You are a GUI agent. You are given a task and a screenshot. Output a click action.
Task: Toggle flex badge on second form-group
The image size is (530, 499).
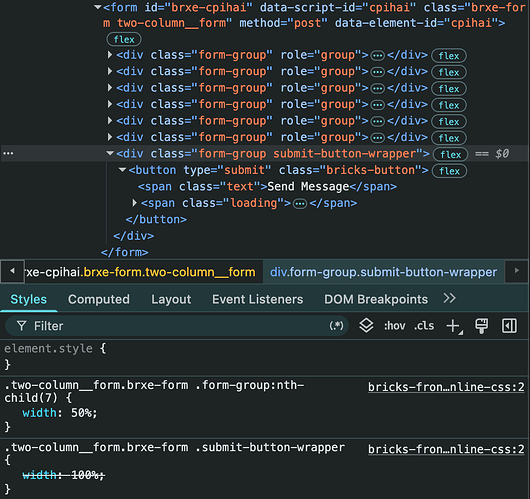tap(449, 72)
